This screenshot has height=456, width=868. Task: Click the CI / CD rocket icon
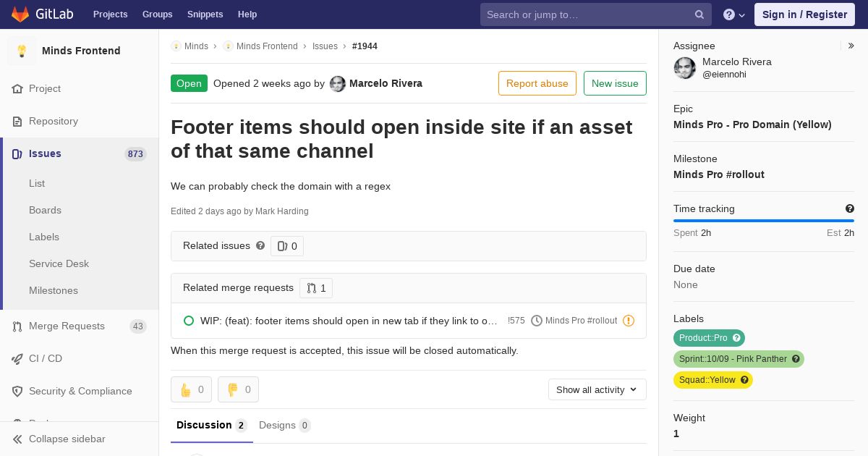(x=17, y=359)
